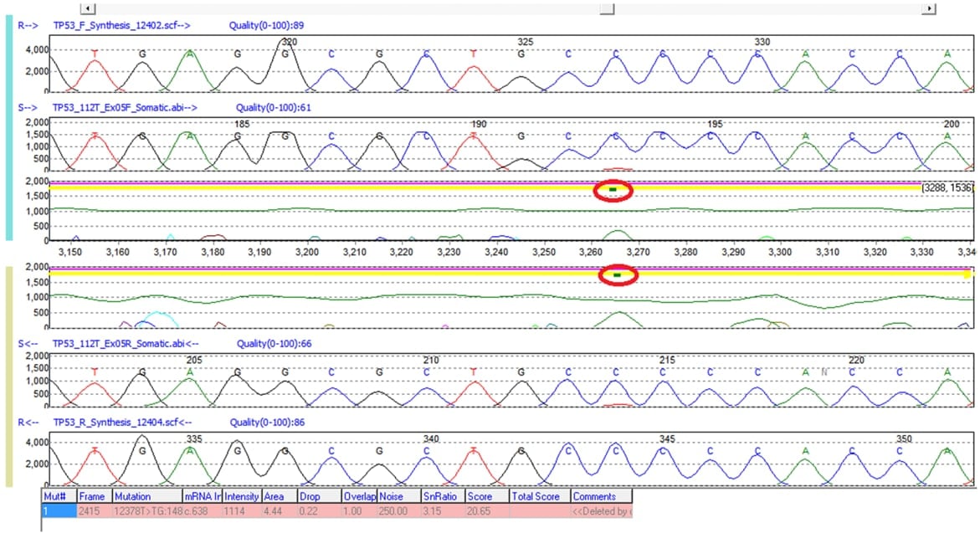The image size is (980, 533).
Task: Select the TP53_F_Synthesis_12402.scf trace label
Action: (121, 25)
